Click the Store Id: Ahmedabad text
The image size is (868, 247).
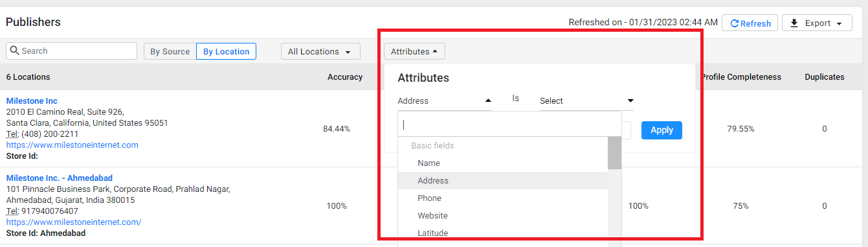(x=46, y=233)
